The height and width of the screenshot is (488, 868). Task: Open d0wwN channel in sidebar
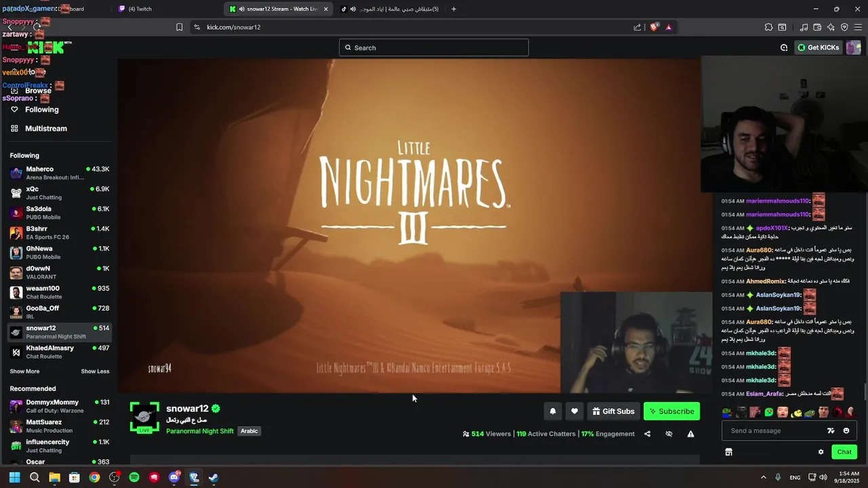[x=60, y=272]
